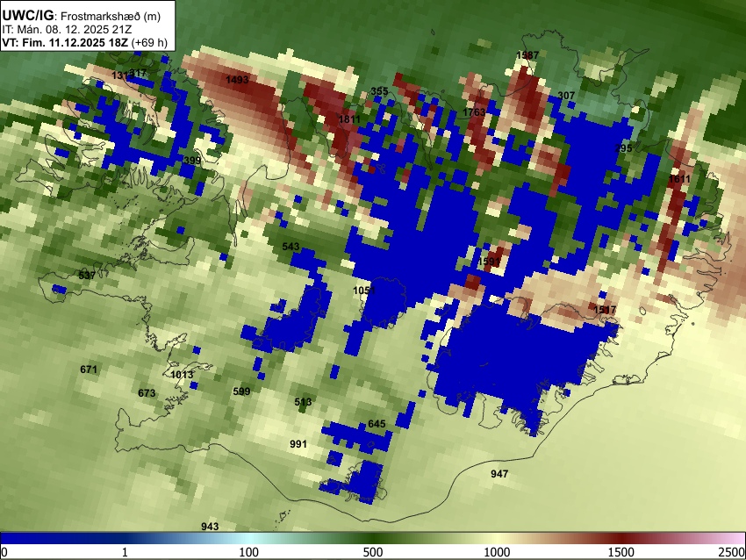Select the 513 value label
The width and height of the screenshot is (746, 560).
[x=303, y=402]
